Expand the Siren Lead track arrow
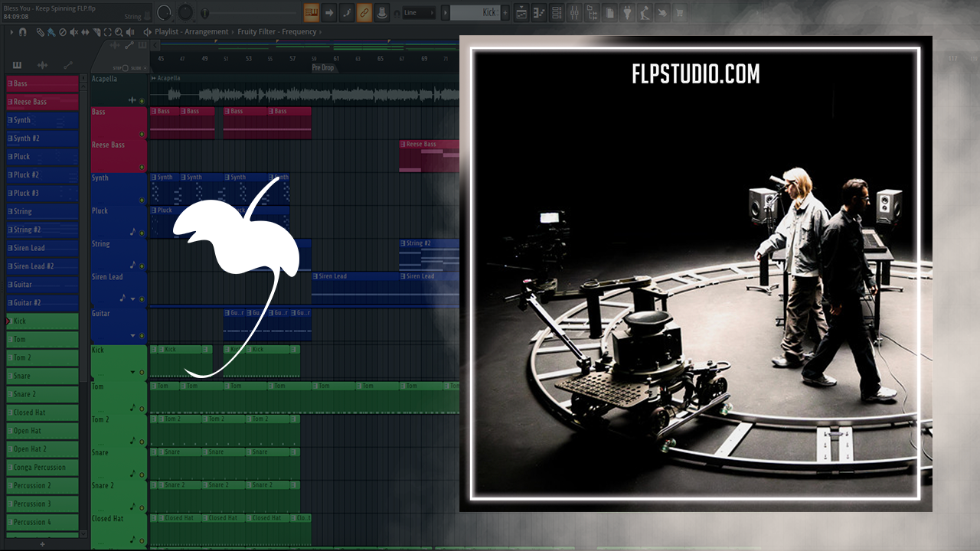 pyautogui.click(x=132, y=298)
